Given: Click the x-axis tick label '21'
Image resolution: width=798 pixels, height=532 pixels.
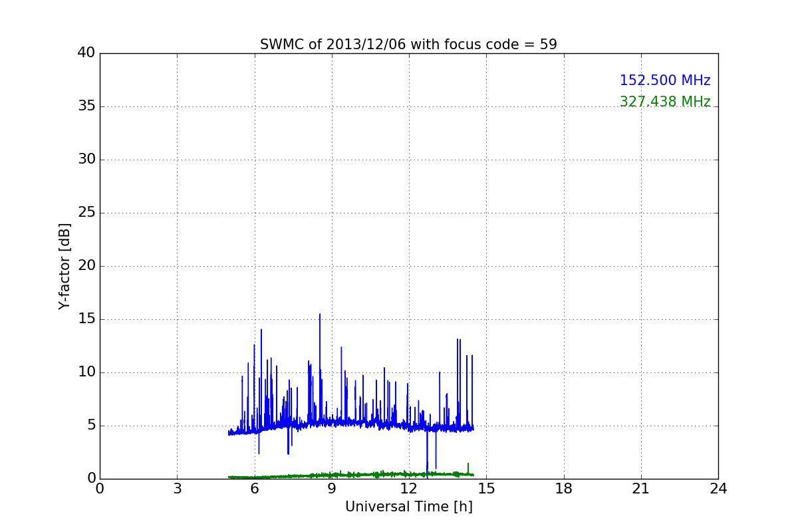Looking at the screenshot, I should tap(641, 489).
